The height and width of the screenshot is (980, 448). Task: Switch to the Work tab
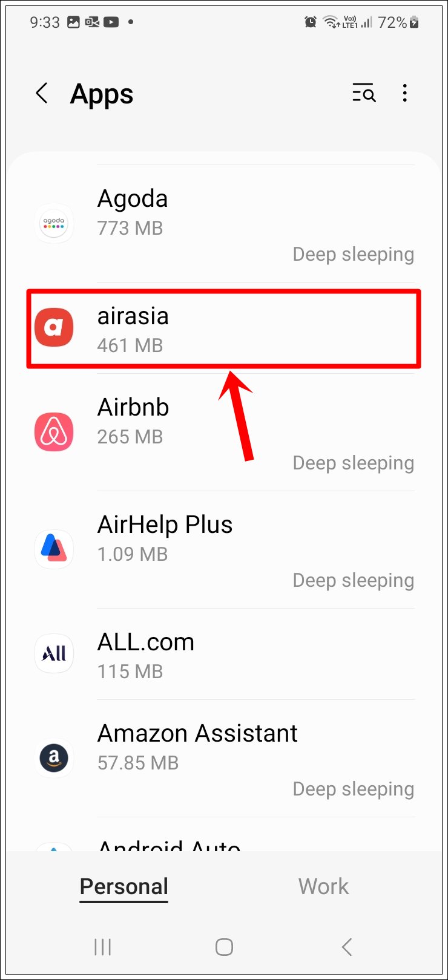tap(323, 886)
